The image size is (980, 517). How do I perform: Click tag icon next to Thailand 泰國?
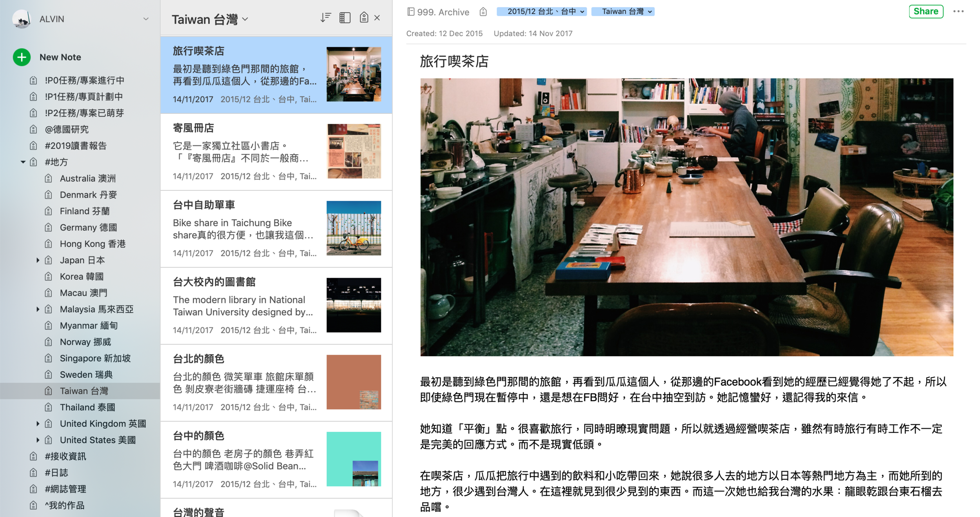coord(48,408)
